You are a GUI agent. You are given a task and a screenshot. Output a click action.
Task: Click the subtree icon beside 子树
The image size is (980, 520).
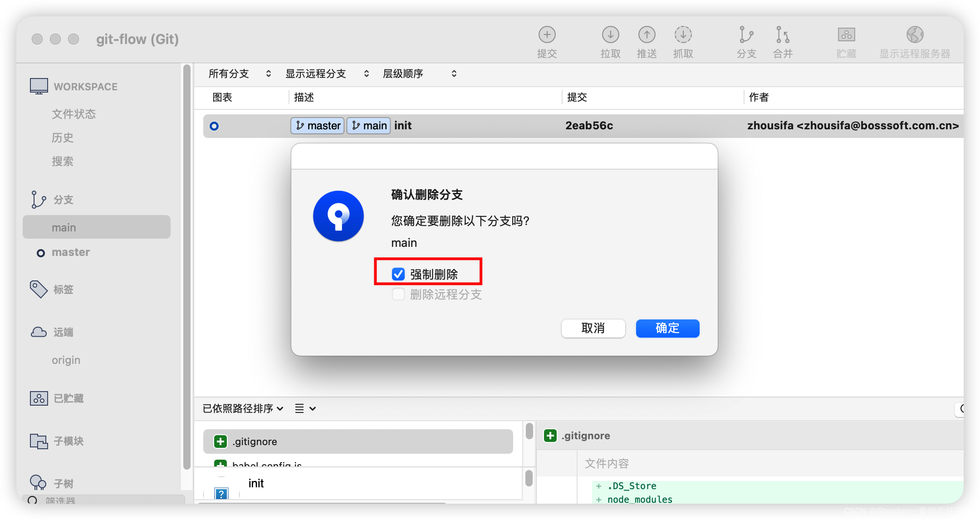point(38,483)
